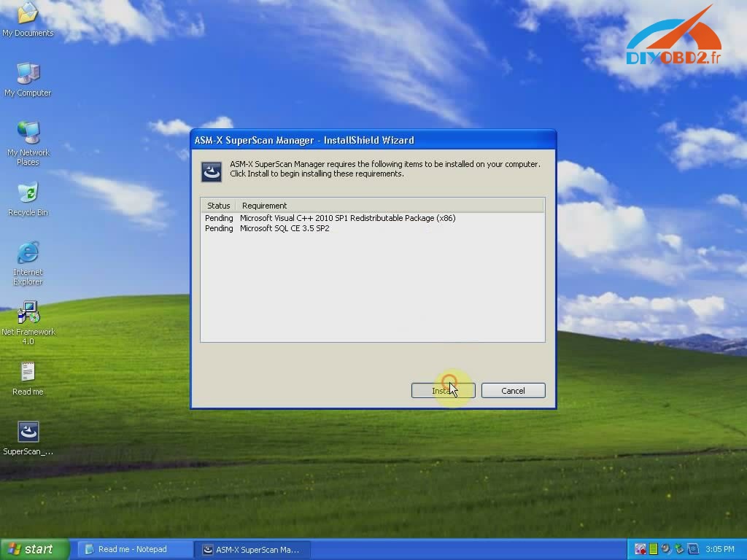The image size is (747, 560).
Task: Click the Safely Remove Hardware tray icon
Action: (678, 549)
